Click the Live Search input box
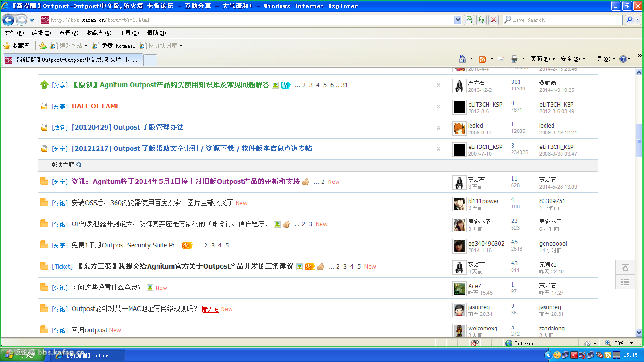Image resolution: width=644 pixels, height=362 pixels. pos(563,20)
